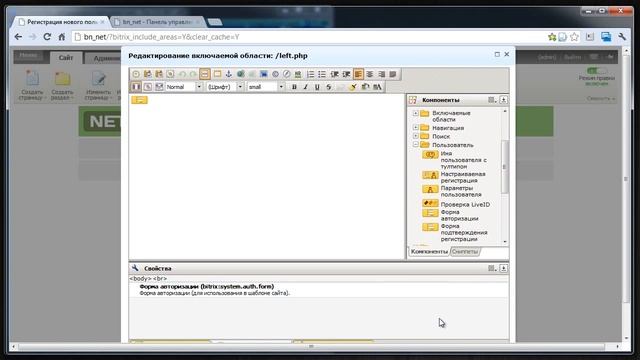Justify the text
Screen dimensions: 640x360
pos(393,74)
